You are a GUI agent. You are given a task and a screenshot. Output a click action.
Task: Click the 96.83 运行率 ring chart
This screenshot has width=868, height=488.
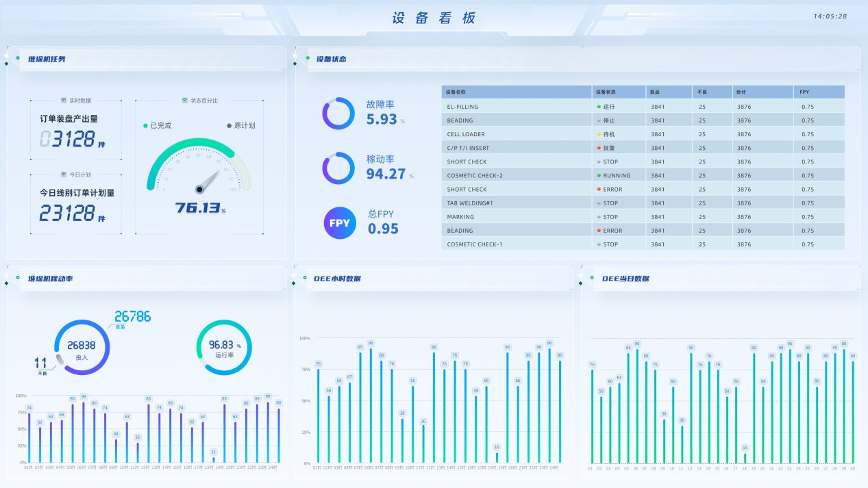tap(223, 348)
